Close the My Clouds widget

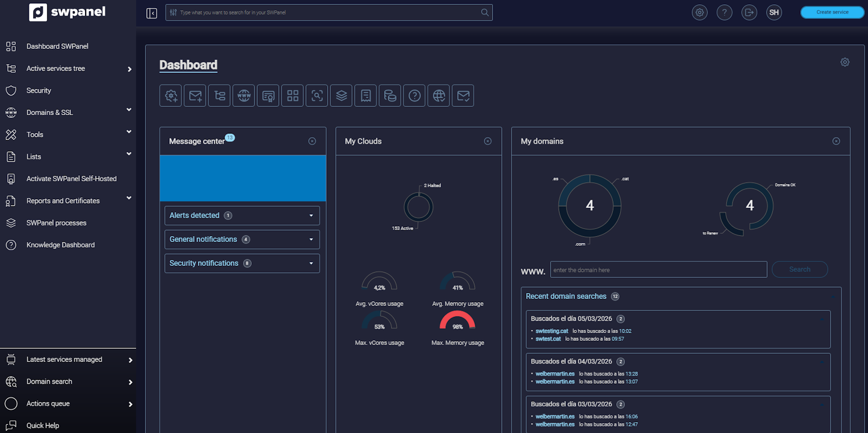coord(488,141)
